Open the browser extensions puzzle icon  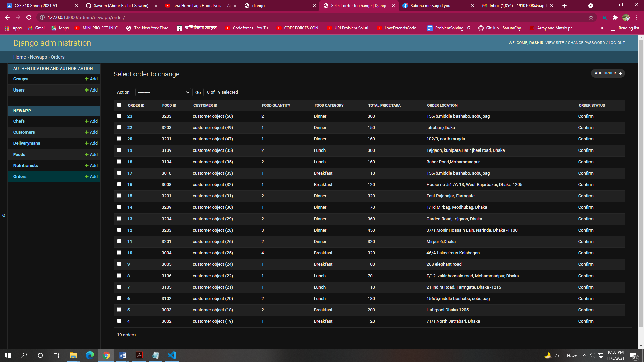615,17
